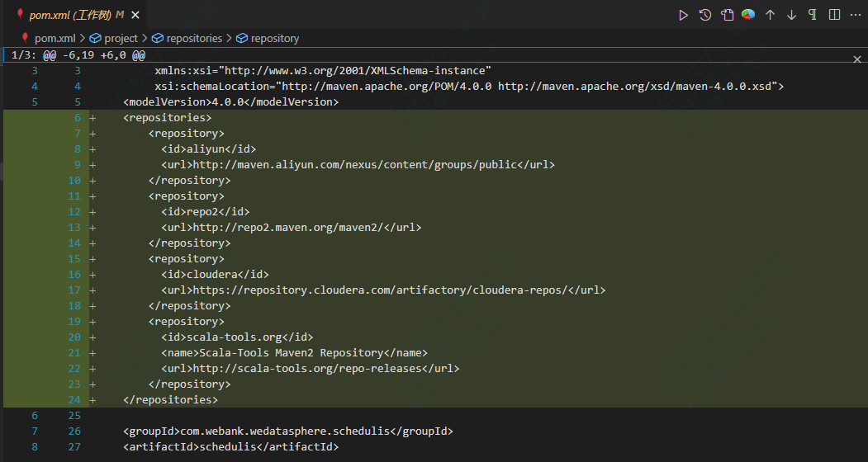Click pom.xml in the breadcrumb
Screen dimensions: 868x462
pos(55,38)
